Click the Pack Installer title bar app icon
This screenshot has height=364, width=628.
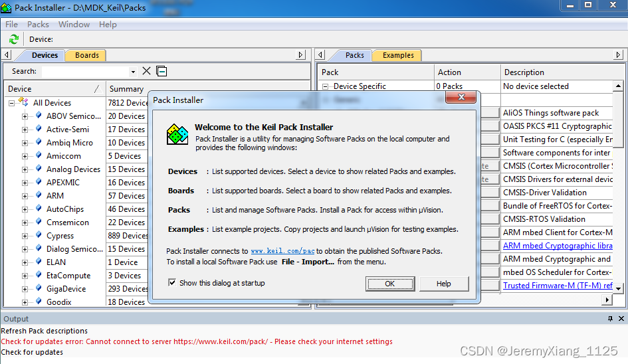tap(6, 7)
